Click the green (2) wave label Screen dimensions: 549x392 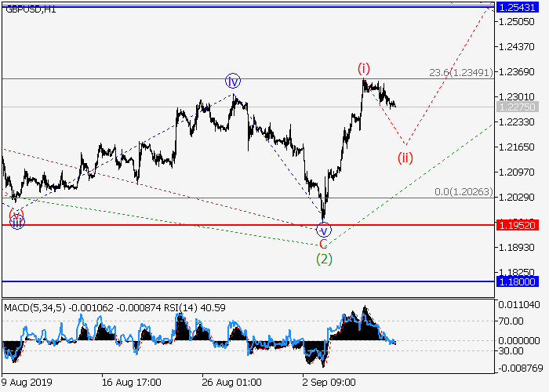click(324, 259)
